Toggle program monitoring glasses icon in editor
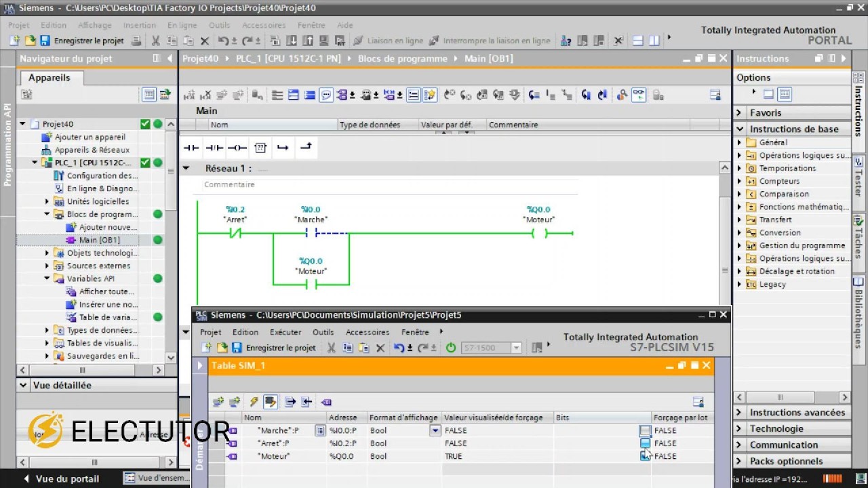 coord(639,95)
